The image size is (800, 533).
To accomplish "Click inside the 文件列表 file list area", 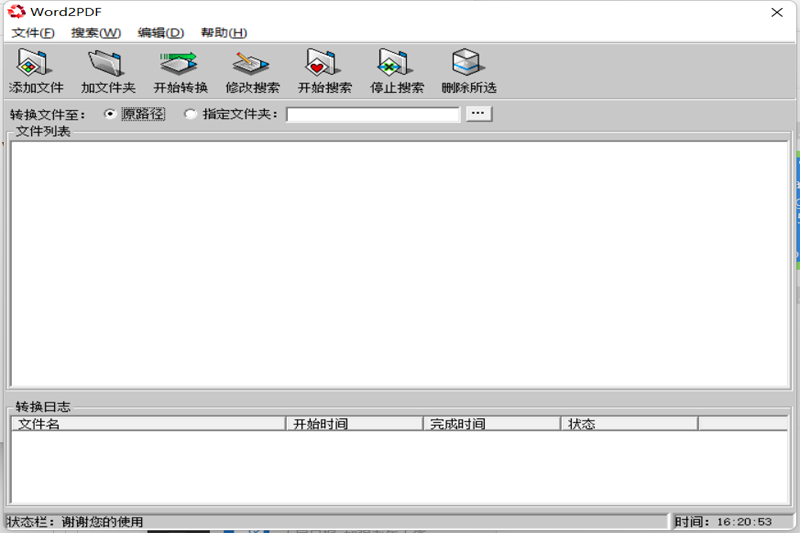I will click(x=400, y=264).
